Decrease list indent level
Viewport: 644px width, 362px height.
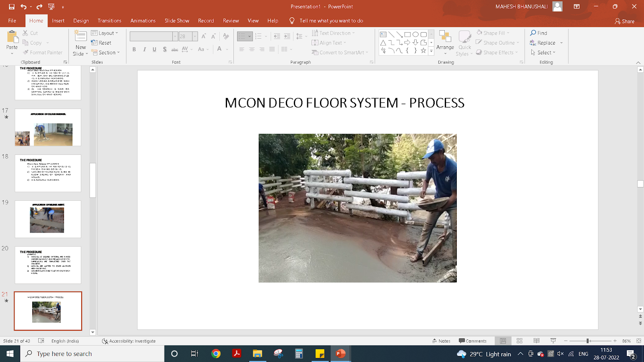point(277,36)
